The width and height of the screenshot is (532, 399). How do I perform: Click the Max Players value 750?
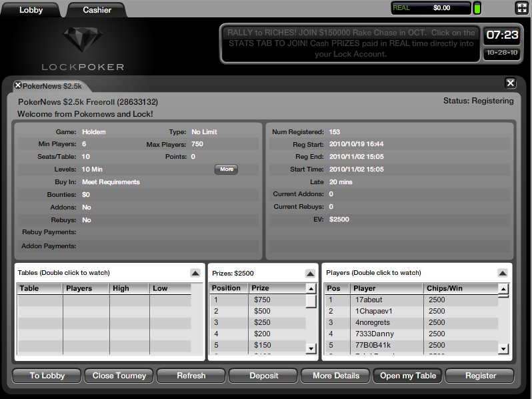point(197,144)
